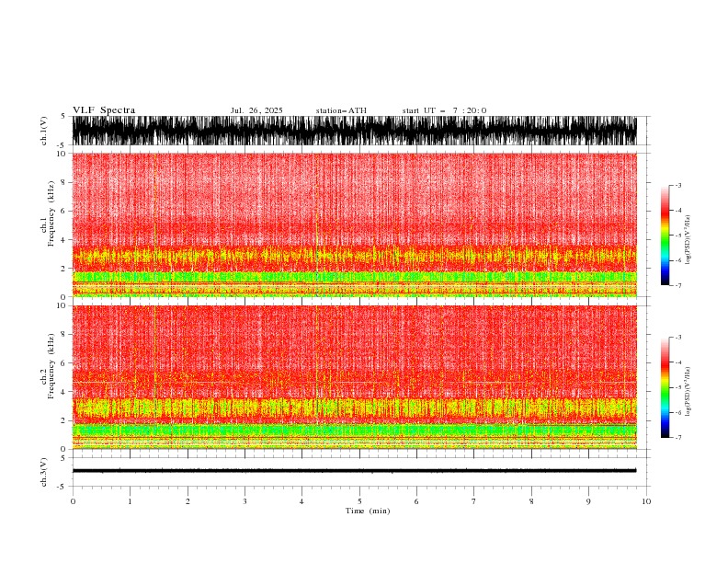Image resolution: width=728 pixels, height=563 pixels.
Task: Click the date 'Jul. 26, 2025'
Action: pos(256,110)
